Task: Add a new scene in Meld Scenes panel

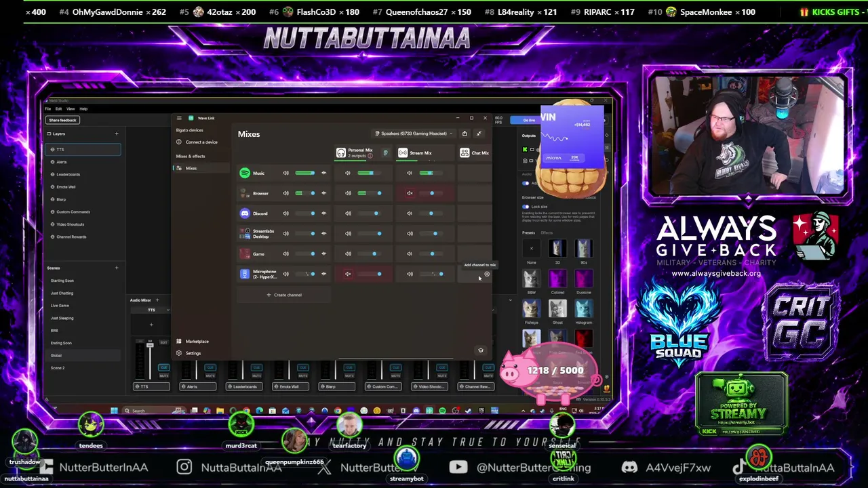Action: pyautogui.click(x=117, y=268)
